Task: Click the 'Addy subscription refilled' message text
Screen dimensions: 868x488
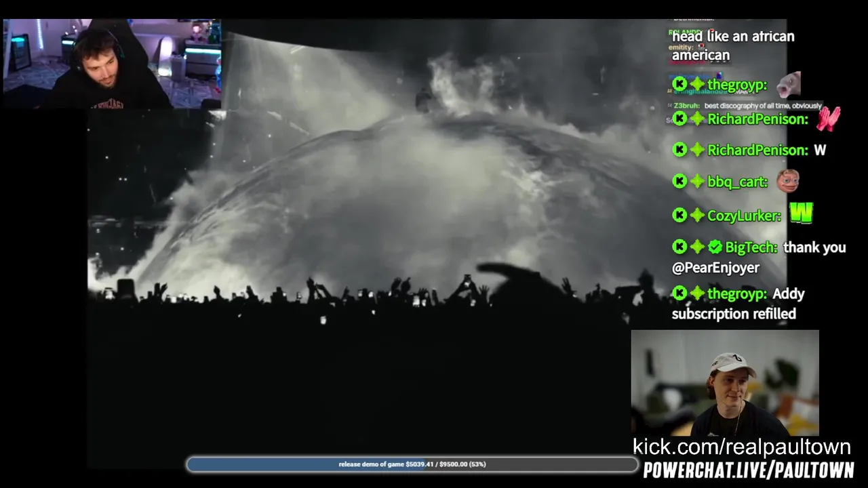Action: [738, 304]
